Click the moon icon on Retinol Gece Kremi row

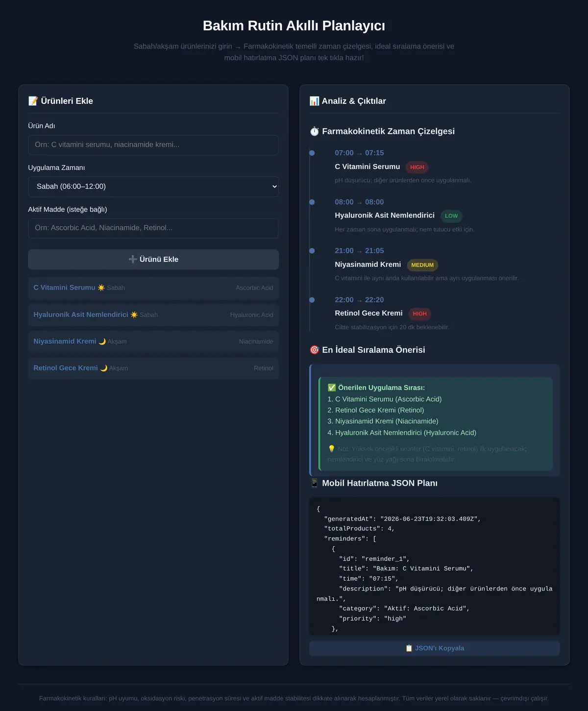tap(103, 368)
